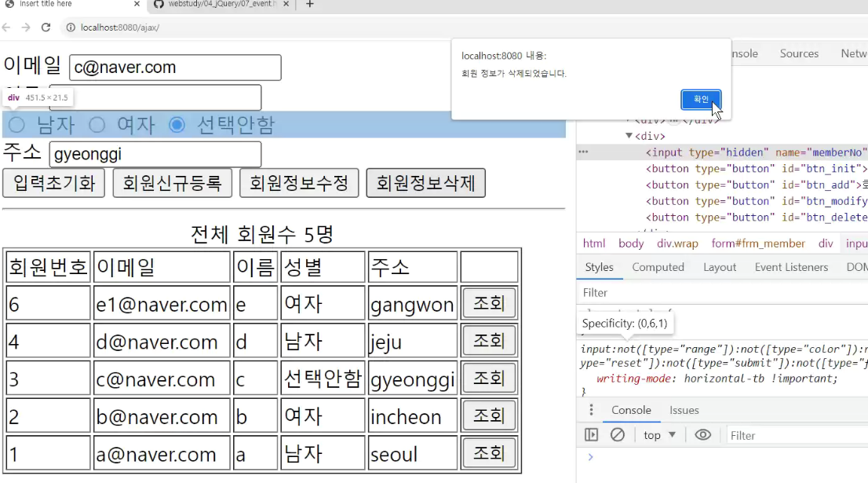Click the email input with c@naver.com
Screen dimensions: 868x483
(x=175, y=67)
